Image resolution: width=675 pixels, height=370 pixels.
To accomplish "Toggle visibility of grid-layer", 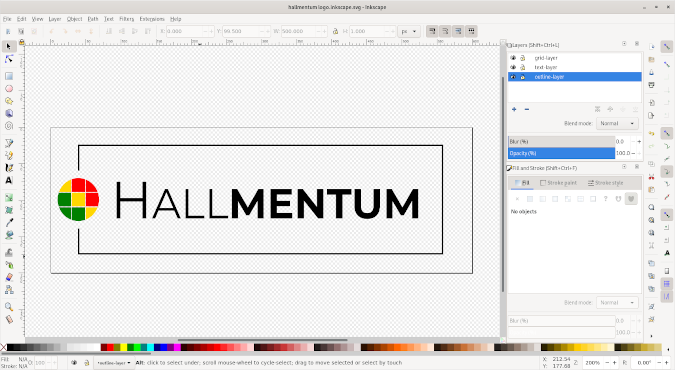I will (x=513, y=58).
